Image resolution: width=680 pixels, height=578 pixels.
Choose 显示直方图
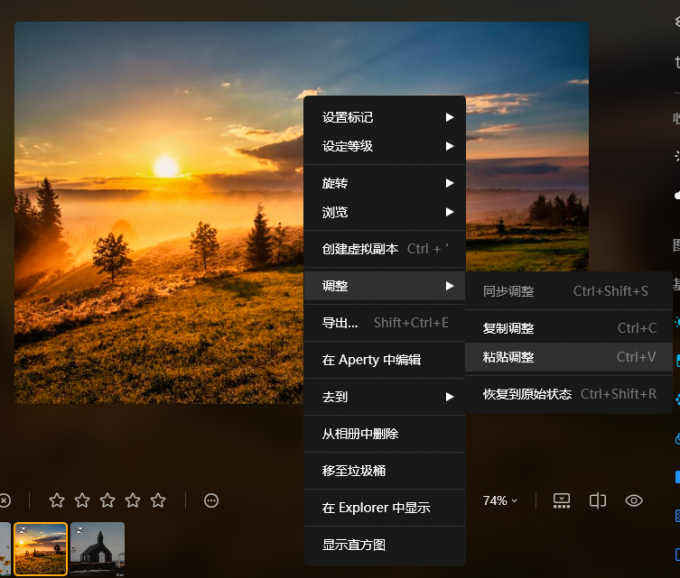(x=385, y=544)
